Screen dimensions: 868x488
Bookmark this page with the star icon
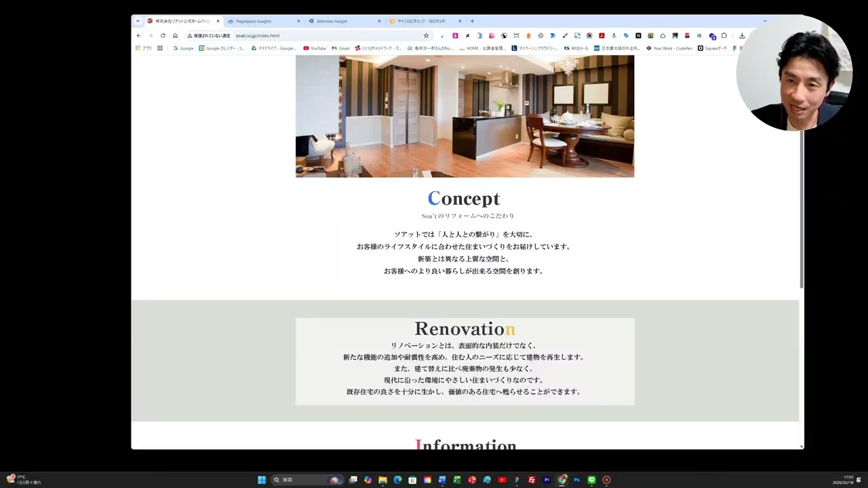(x=426, y=35)
